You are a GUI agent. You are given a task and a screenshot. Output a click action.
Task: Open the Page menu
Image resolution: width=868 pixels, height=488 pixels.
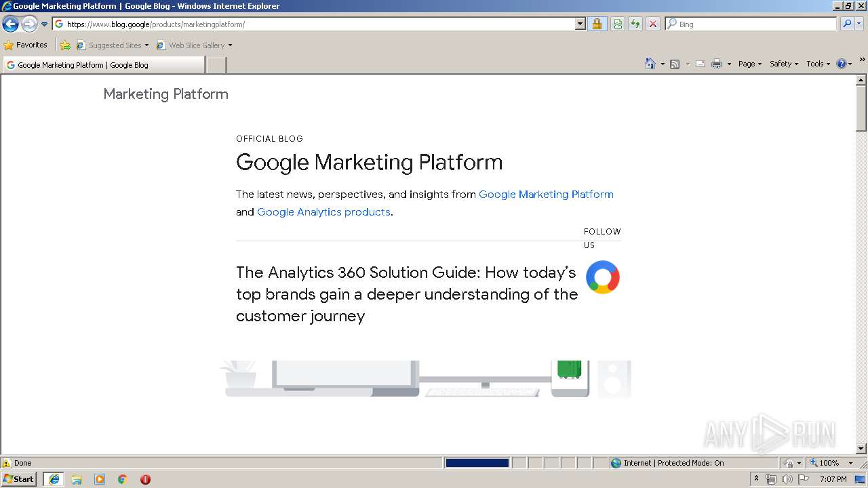tap(750, 64)
